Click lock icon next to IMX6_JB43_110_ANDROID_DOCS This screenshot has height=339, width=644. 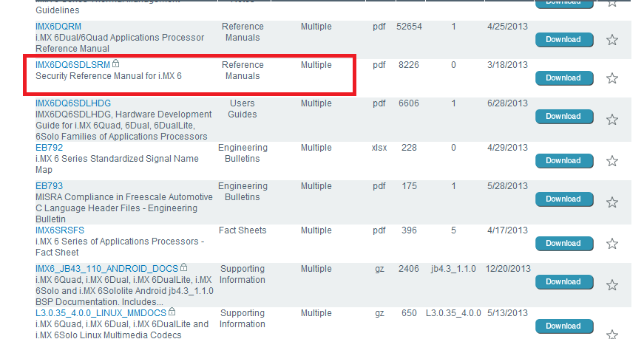point(184,267)
